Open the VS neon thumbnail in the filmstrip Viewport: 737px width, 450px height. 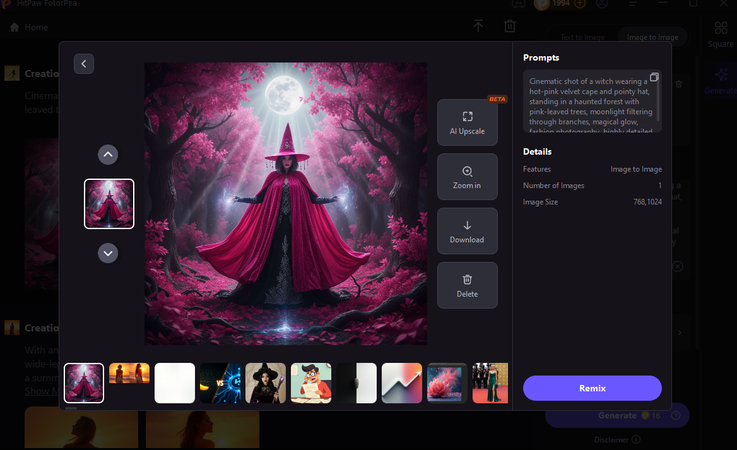point(220,383)
